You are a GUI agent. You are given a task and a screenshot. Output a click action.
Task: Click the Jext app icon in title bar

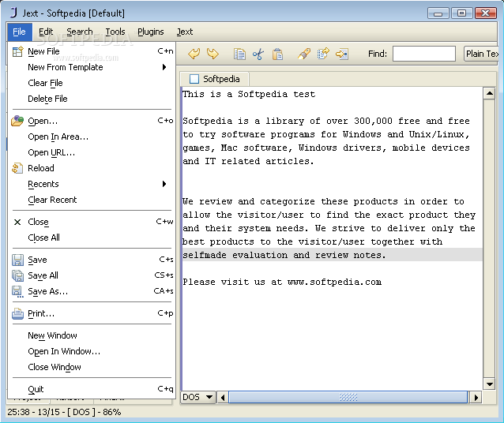click(13, 13)
